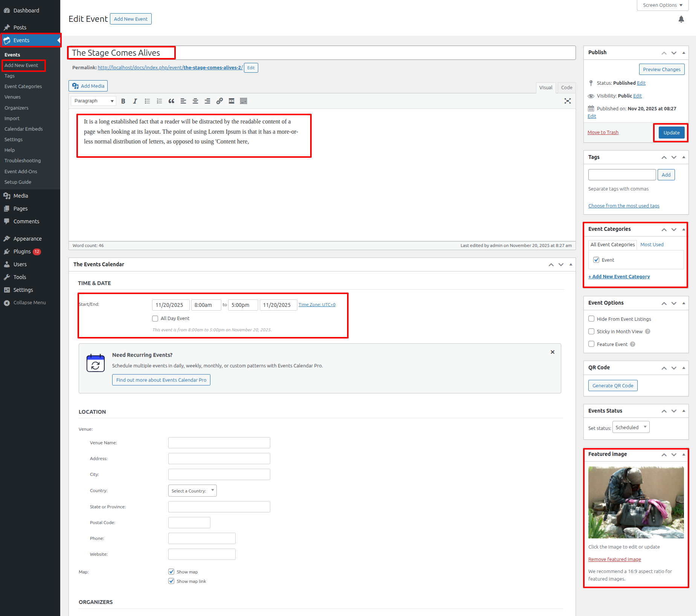696x616 pixels.
Task: Enter distraction-free fullscreen editor mode
Action: 567,101
